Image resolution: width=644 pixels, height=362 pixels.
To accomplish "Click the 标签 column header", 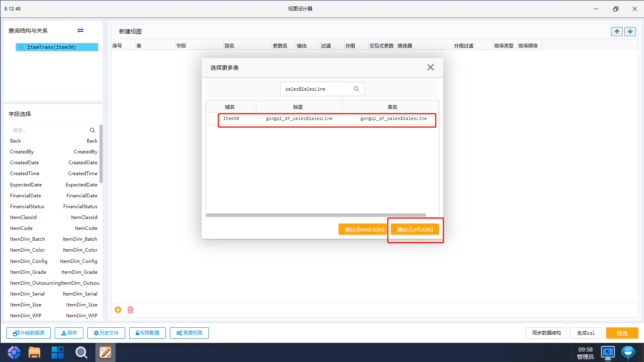I will point(298,107).
